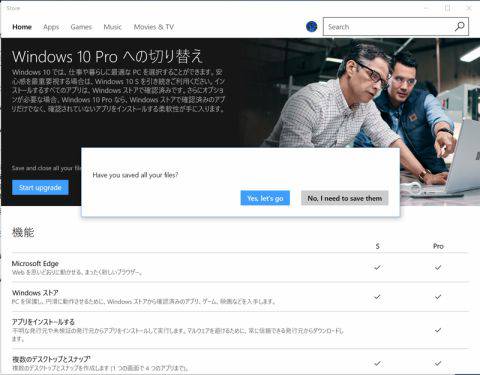Select the Movies & TV tab
Screen dimensions: 480x375
[x=154, y=27]
